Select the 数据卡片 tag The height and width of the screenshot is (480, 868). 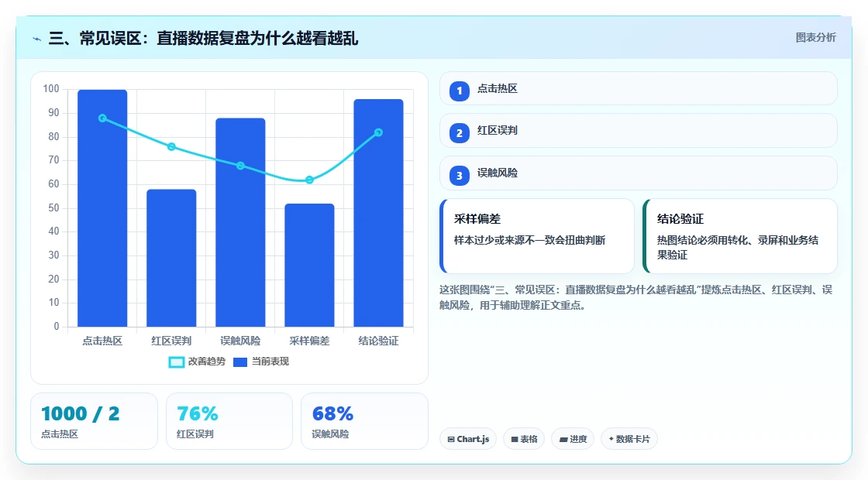coord(629,439)
